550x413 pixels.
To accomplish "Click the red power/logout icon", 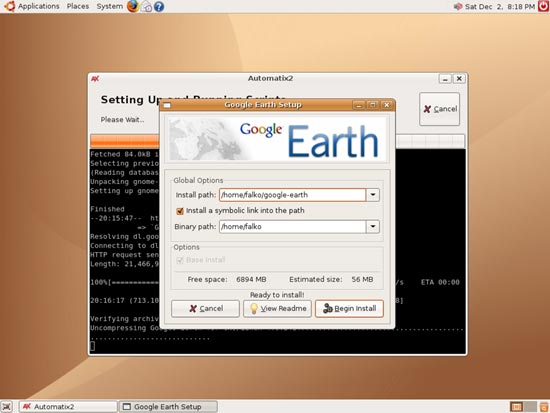I will (543, 6).
